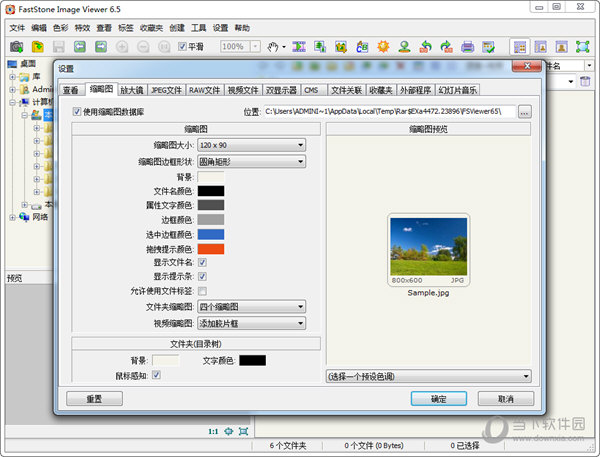Enable the 允许使用文件标签 checkbox
The image size is (600, 457).
202,290
